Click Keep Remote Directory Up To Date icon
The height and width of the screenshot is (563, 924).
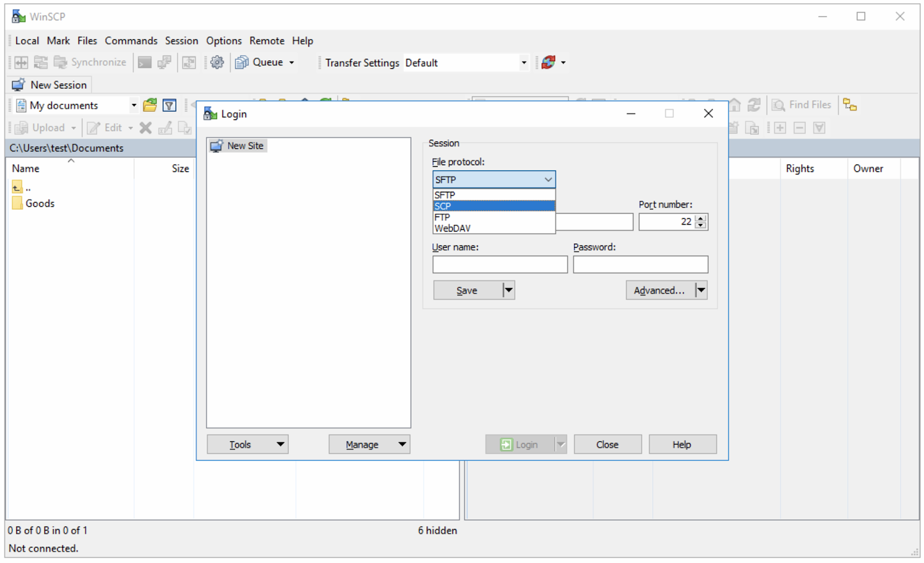[189, 62]
